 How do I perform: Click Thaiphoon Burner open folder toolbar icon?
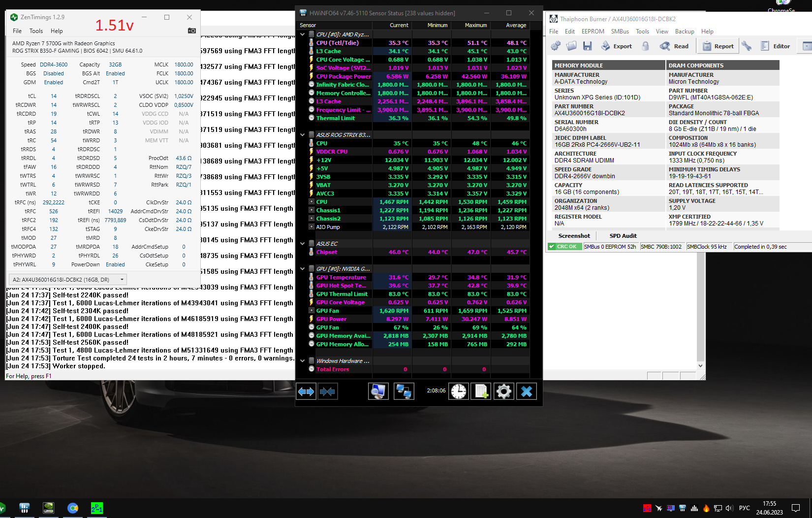coord(571,46)
